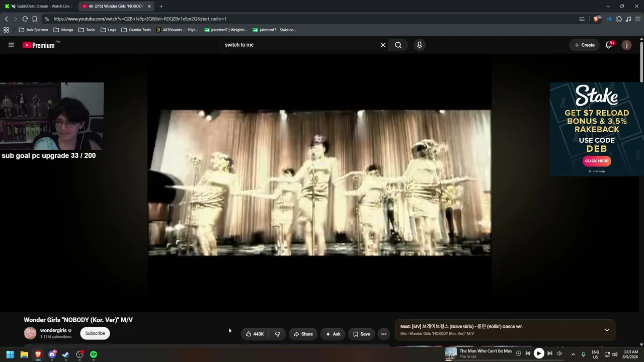Save video to a playlist

362,334
